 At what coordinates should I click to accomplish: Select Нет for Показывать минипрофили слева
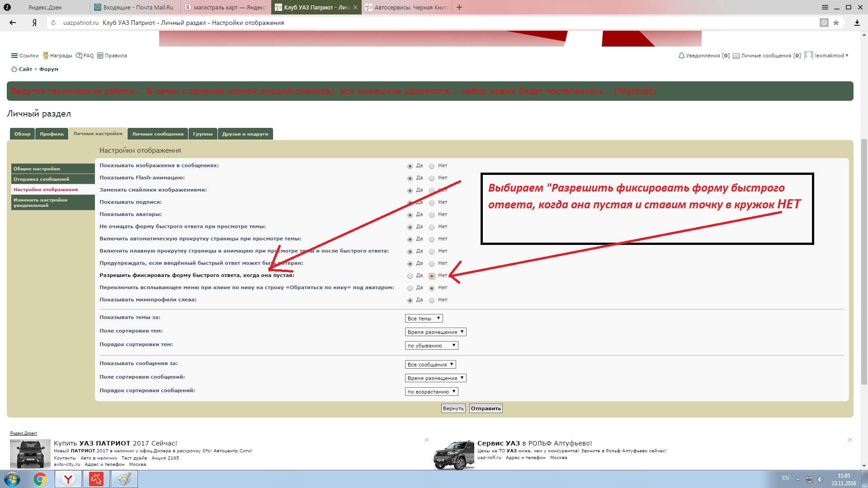click(x=432, y=300)
